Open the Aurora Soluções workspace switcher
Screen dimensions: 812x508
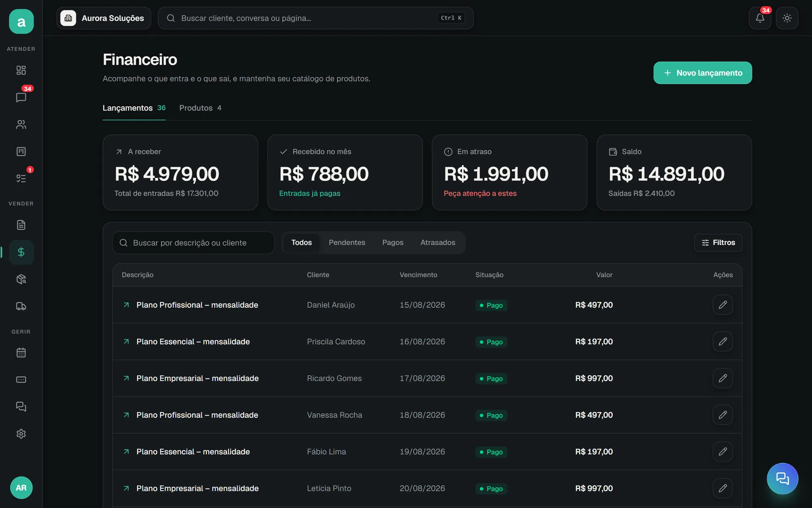tap(104, 18)
